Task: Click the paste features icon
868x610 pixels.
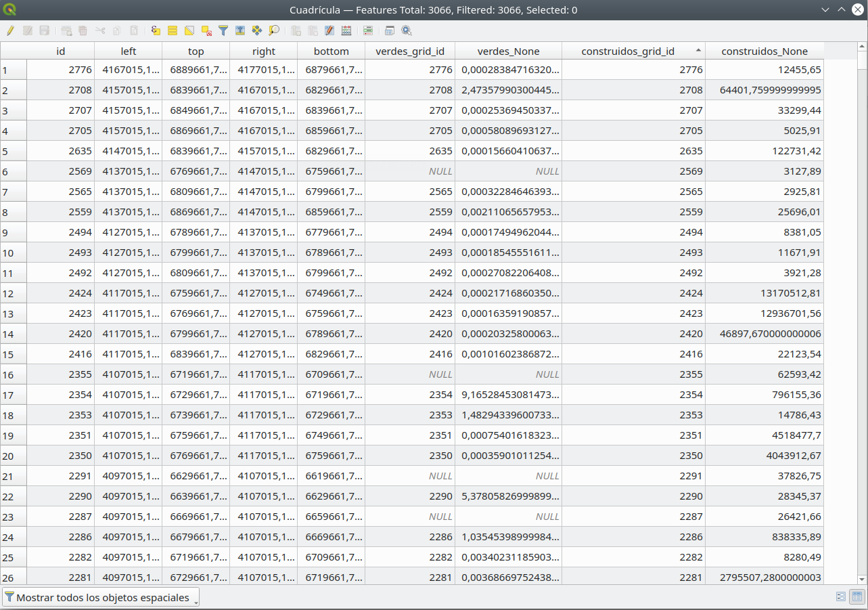Action: (x=134, y=30)
